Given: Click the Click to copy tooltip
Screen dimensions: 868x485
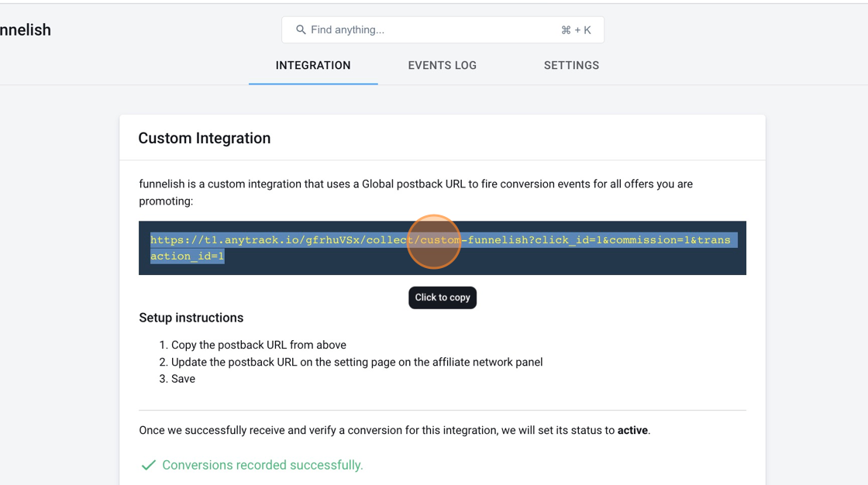Looking at the screenshot, I should (443, 298).
